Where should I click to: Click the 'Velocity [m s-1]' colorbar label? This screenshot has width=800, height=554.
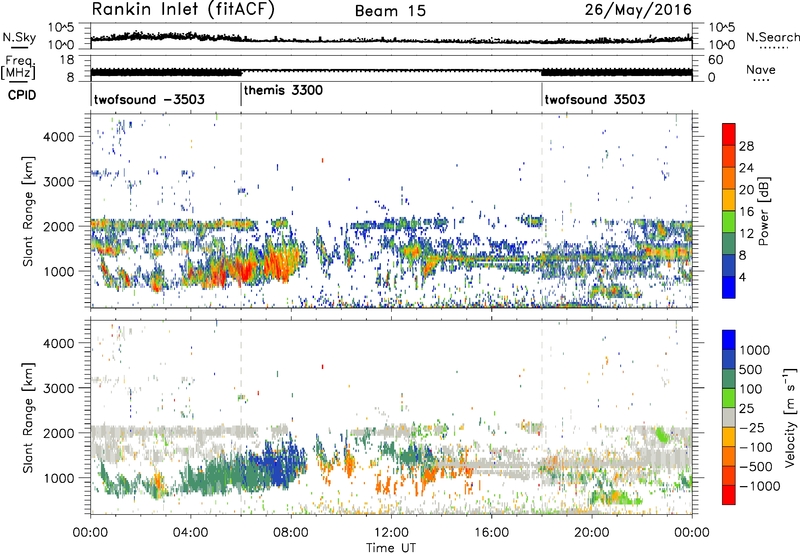[790, 417]
